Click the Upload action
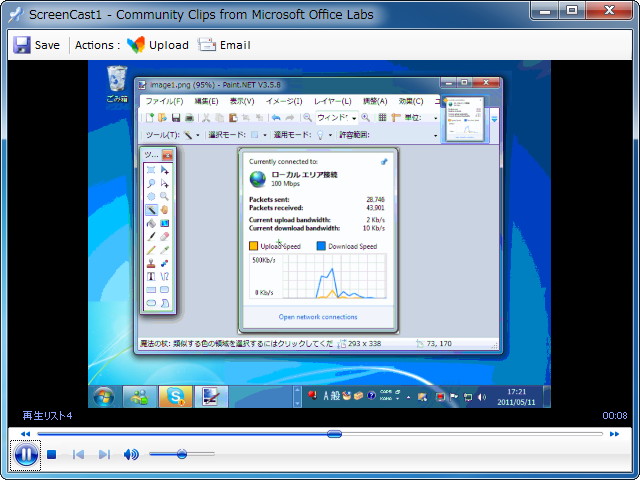 [158, 45]
